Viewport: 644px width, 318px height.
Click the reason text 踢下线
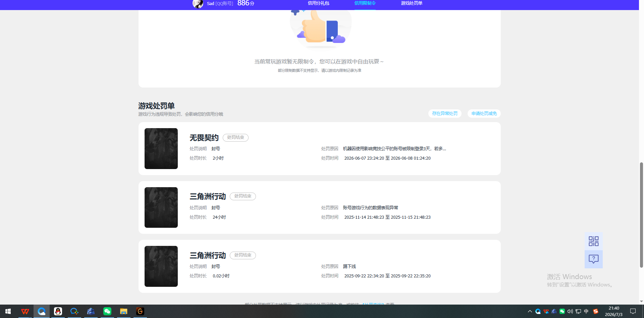pos(350,266)
